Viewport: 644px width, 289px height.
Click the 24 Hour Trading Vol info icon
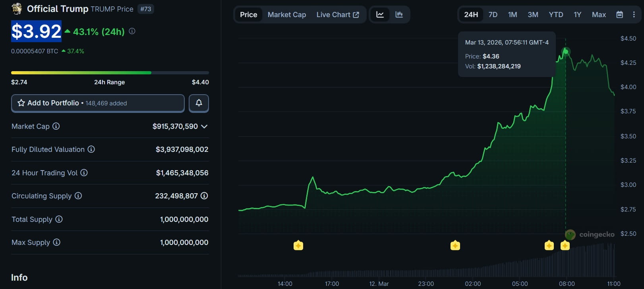(x=84, y=173)
